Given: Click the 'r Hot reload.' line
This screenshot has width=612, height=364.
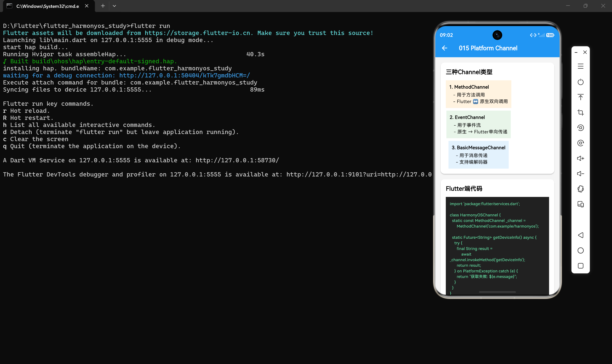Looking at the screenshot, I should (26, 111).
